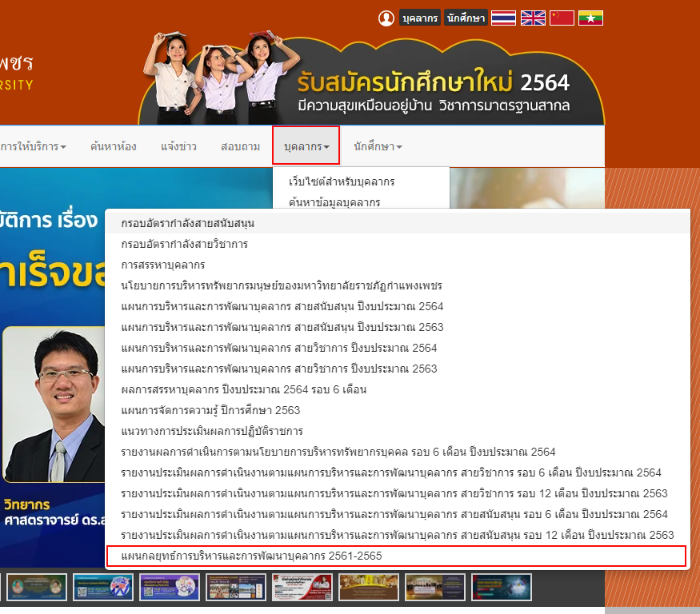Expand the การให้บริการ dropdown menu
This screenshot has height=614, width=700.
point(33,146)
